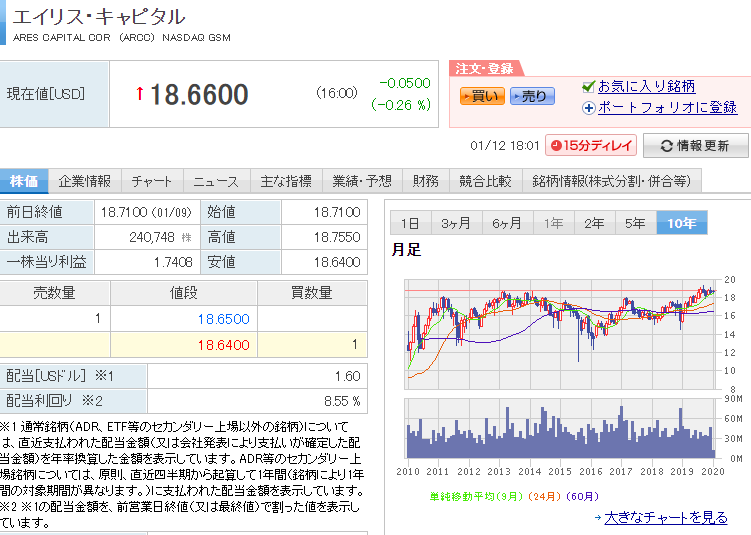Click the 配当利回り value 8.55 %
The image size is (751, 535).
tap(342, 401)
